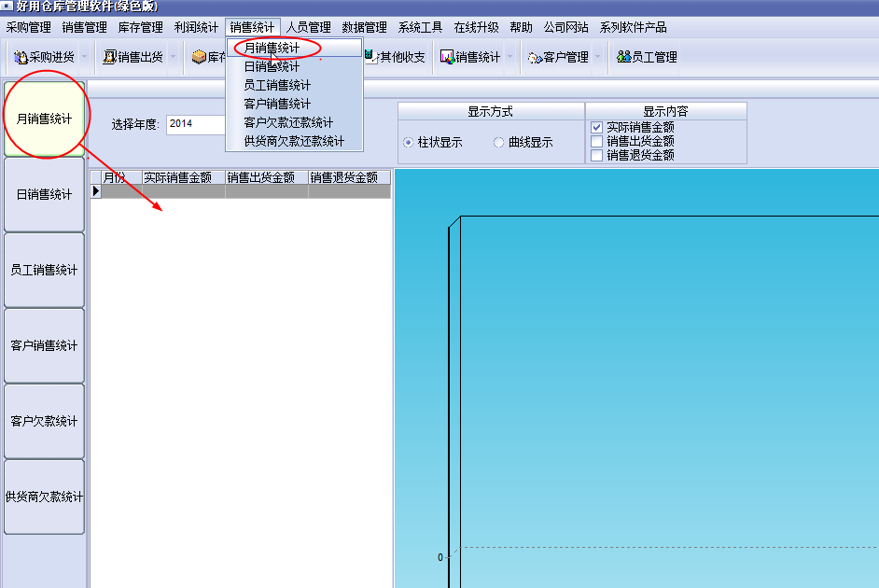The height and width of the screenshot is (588, 879).
Task: Open the 利润统计 menu in menu bar
Action: click(196, 28)
